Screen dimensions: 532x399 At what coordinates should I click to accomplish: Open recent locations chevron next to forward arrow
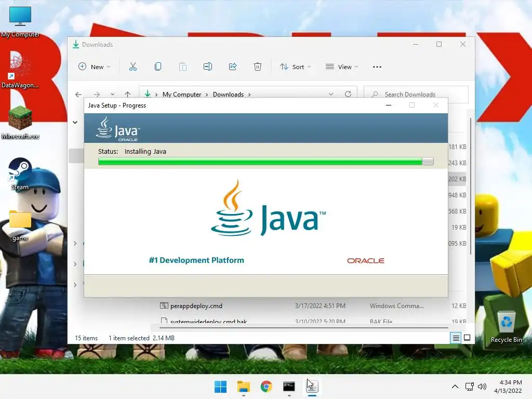[112, 95]
